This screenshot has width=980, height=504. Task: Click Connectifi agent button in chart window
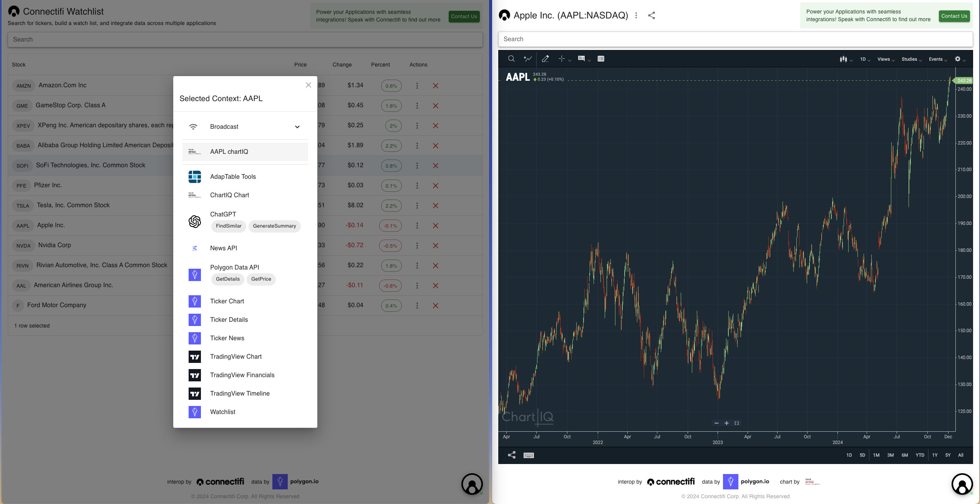962,484
